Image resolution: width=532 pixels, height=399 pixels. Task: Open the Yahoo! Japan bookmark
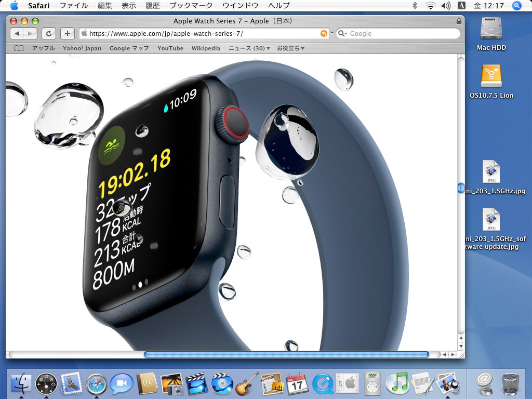point(82,48)
